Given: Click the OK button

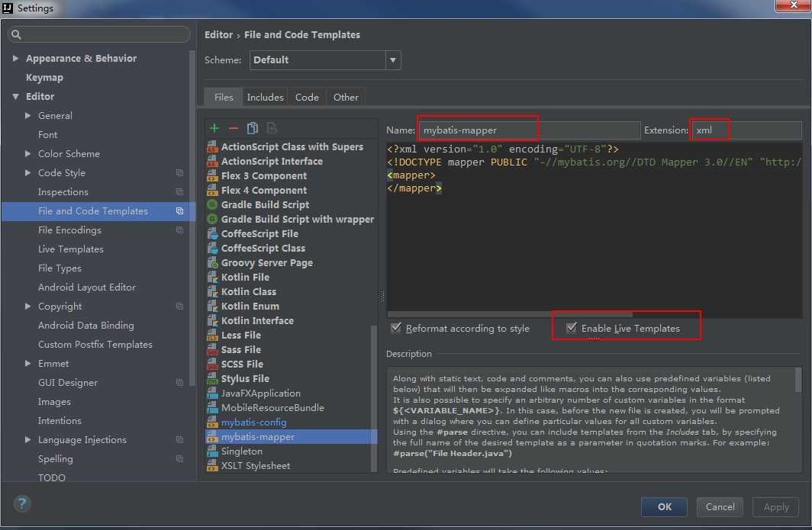Looking at the screenshot, I should [665, 506].
